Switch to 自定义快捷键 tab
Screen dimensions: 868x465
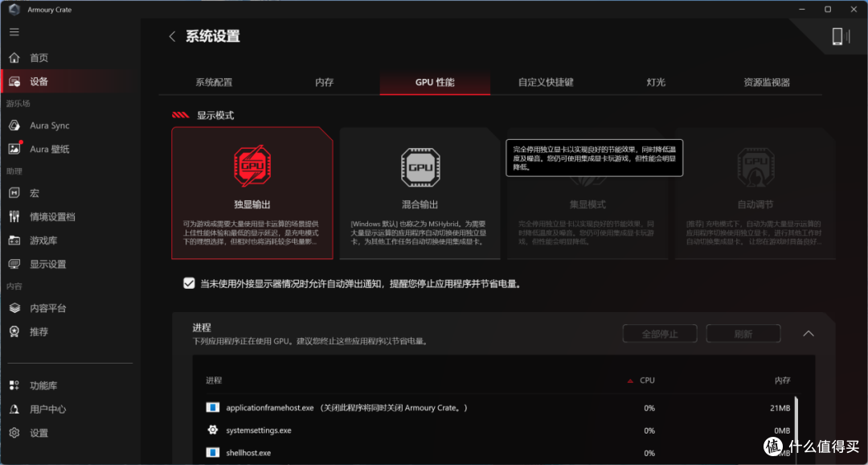(546, 83)
